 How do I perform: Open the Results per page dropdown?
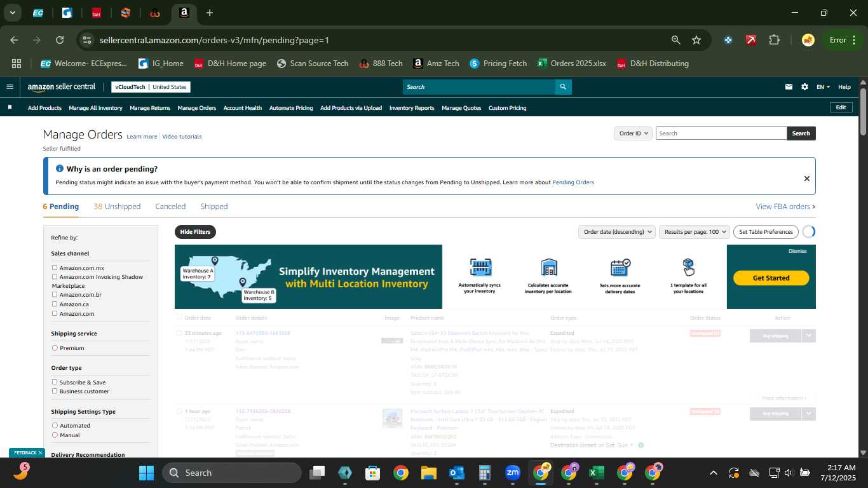694,232
